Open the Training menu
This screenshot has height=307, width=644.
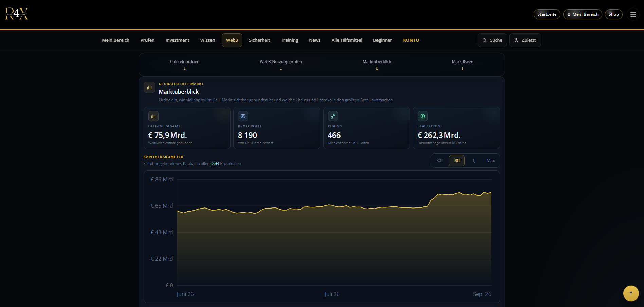pyautogui.click(x=290, y=40)
